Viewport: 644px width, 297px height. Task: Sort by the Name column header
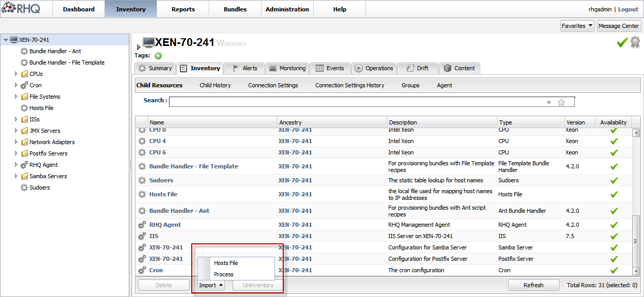(212, 122)
